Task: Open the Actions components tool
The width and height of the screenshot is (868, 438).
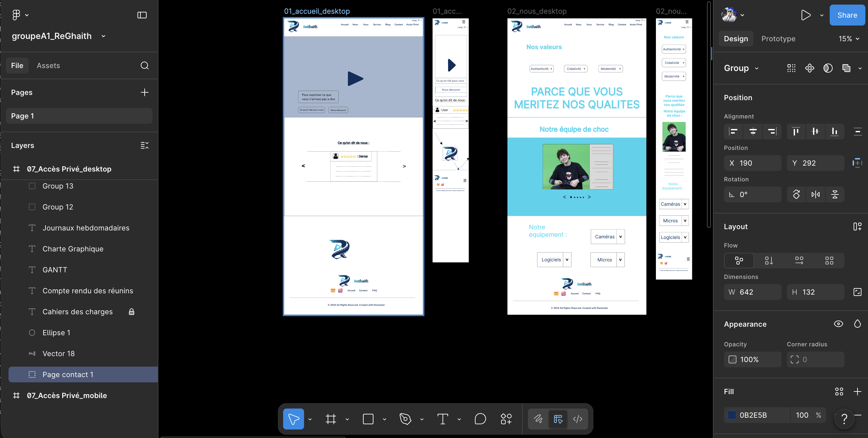Action: point(506,419)
